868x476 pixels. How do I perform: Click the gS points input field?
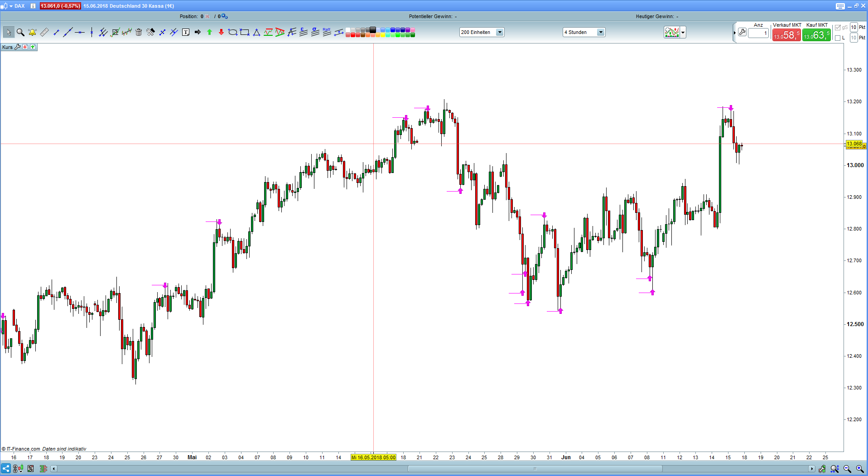[854, 28]
